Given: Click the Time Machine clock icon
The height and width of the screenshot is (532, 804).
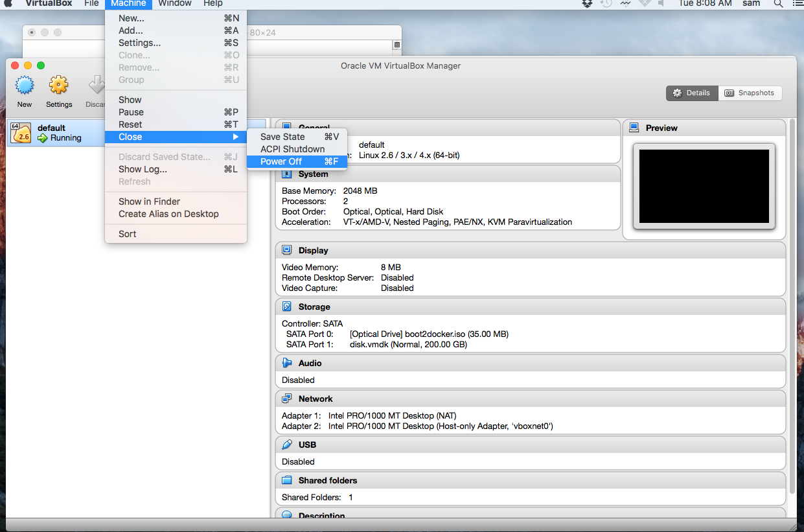Looking at the screenshot, I should click(x=606, y=3).
